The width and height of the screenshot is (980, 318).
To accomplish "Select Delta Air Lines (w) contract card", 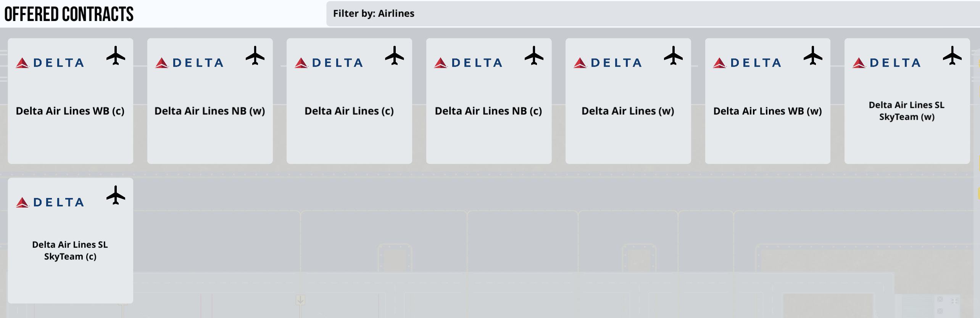I will pyautogui.click(x=628, y=101).
